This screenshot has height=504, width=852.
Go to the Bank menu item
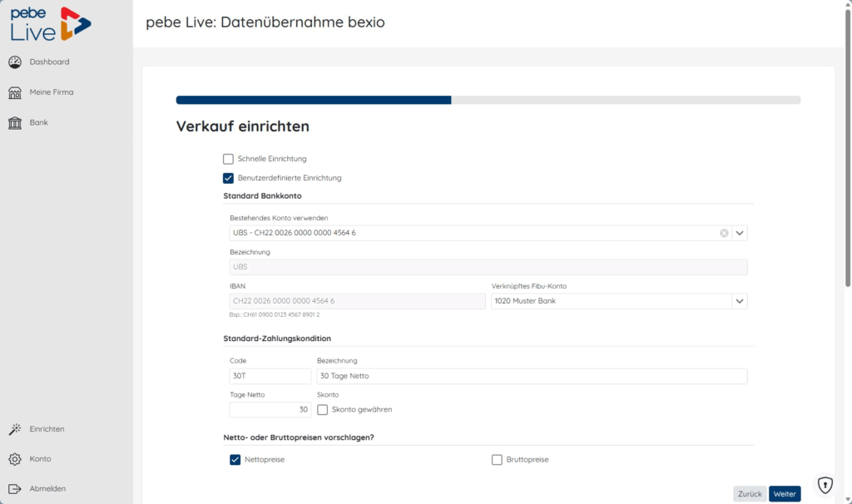pyautogui.click(x=38, y=123)
